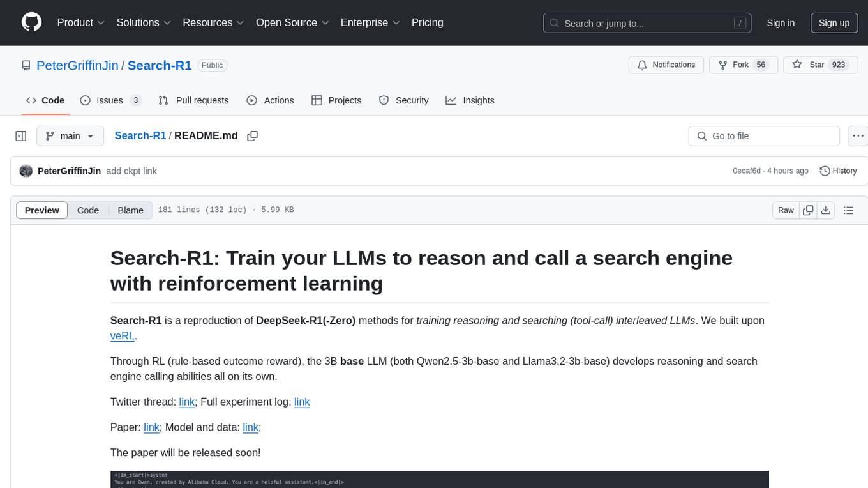Focus the Search or jump to field
The width and height of the screenshot is (868, 488).
pyautogui.click(x=647, y=23)
